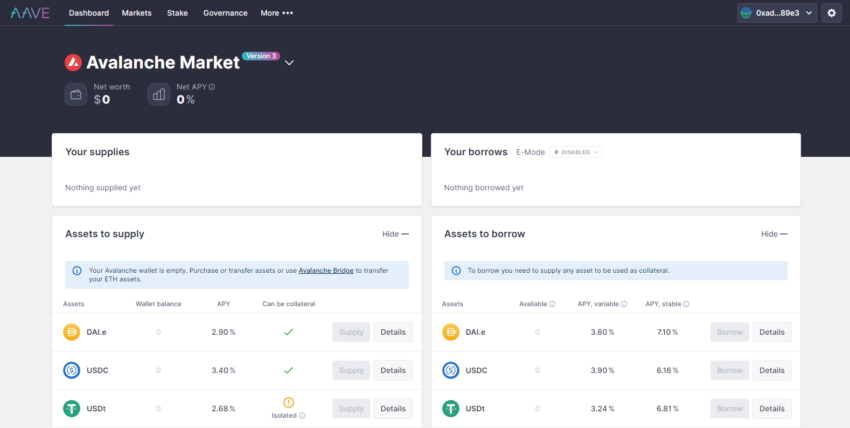
Task: Hide the Assets to borrow section
Action: [x=774, y=234]
